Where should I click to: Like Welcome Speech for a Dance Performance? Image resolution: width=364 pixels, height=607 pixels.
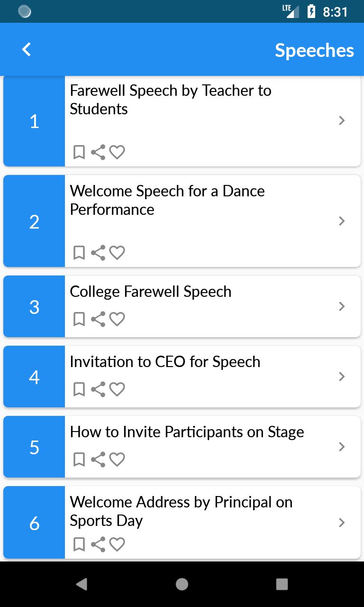click(117, 253)
